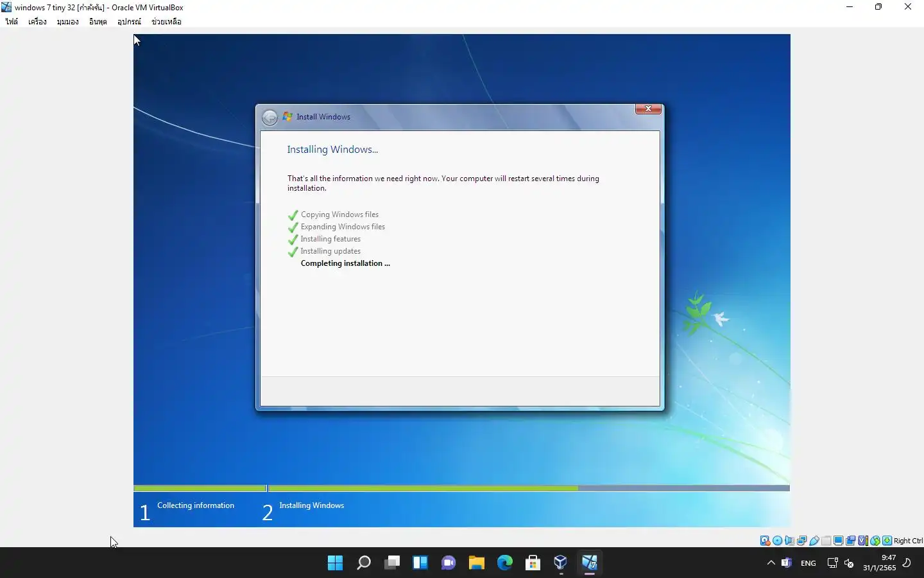Click the mouse integration status icon

[875, 541]
